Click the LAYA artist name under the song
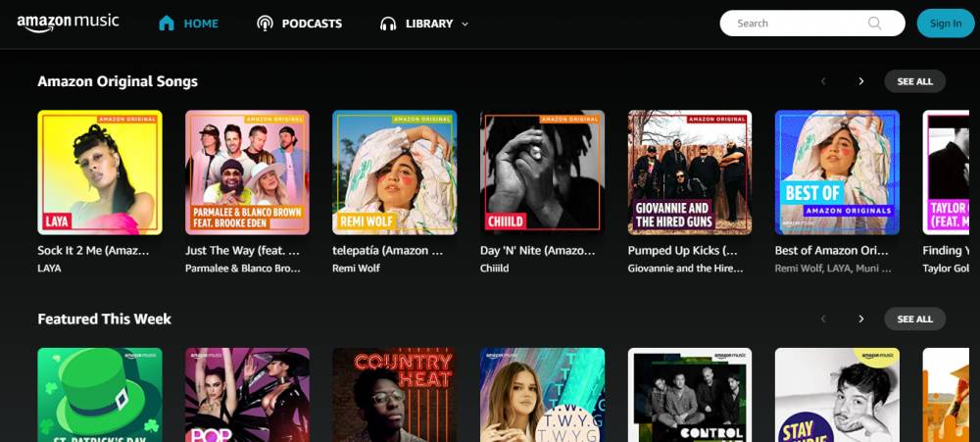Viewport: 980px width, 442px height. coord(49,269)
